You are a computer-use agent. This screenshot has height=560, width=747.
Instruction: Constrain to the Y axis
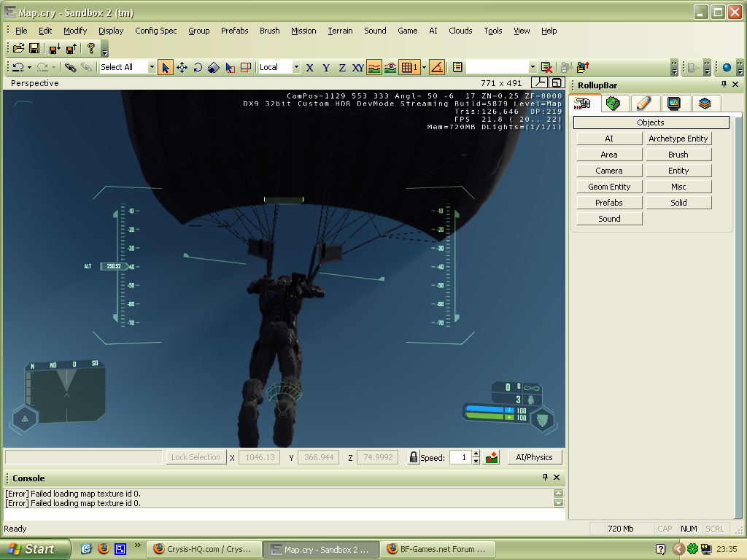[326, 68]
